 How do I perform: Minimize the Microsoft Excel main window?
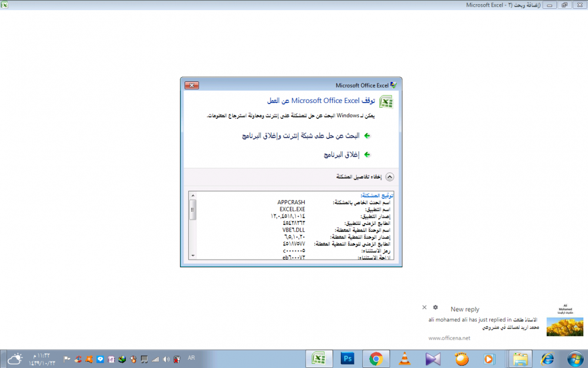tap(549, 5)
